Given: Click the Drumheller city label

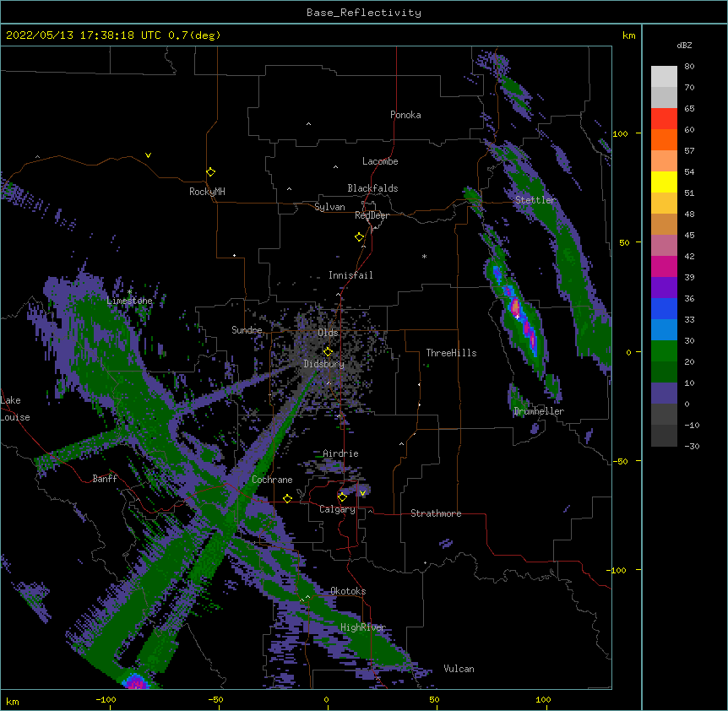Looking at the screenshot, I should [x=539, y=411].
